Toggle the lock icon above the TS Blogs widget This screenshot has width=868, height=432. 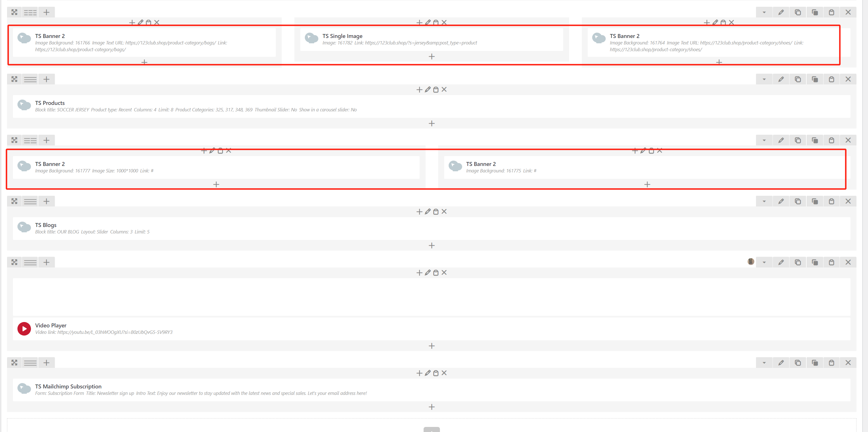click(x=436, y=211)
